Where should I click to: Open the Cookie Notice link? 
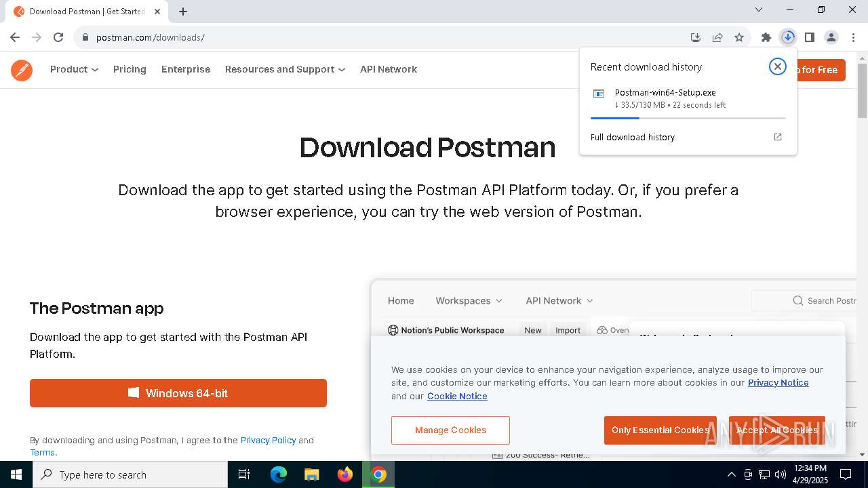pyautogui.click(x=457, y=396)
